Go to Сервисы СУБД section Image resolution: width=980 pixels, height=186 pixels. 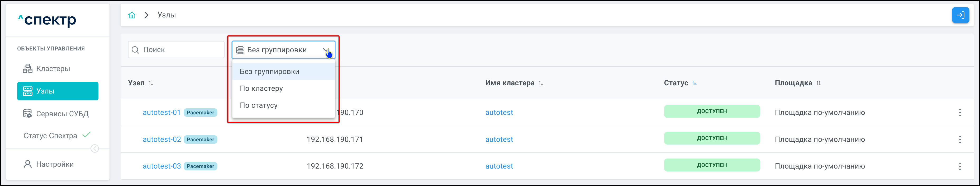point(62,114)
